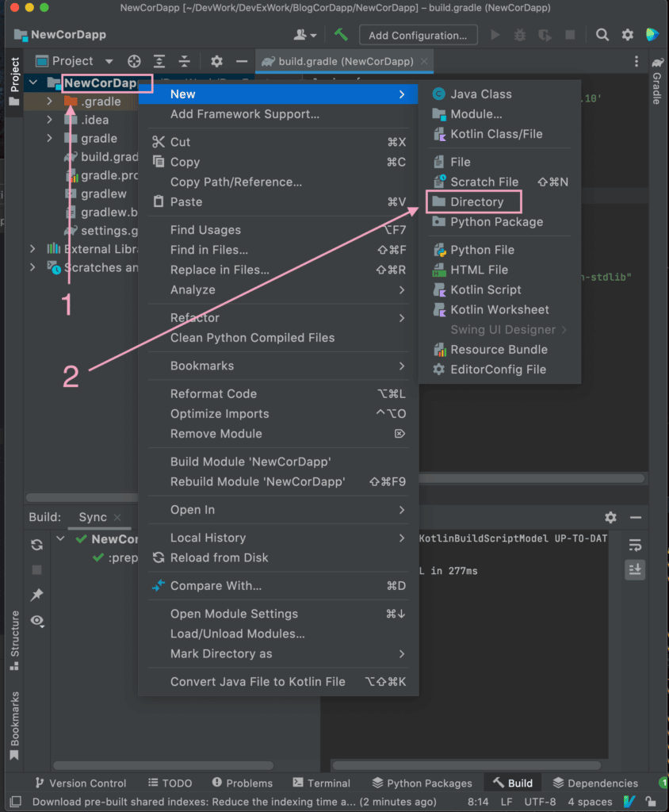Open the Project view dropdown arrow

click(x=109, y=61)
